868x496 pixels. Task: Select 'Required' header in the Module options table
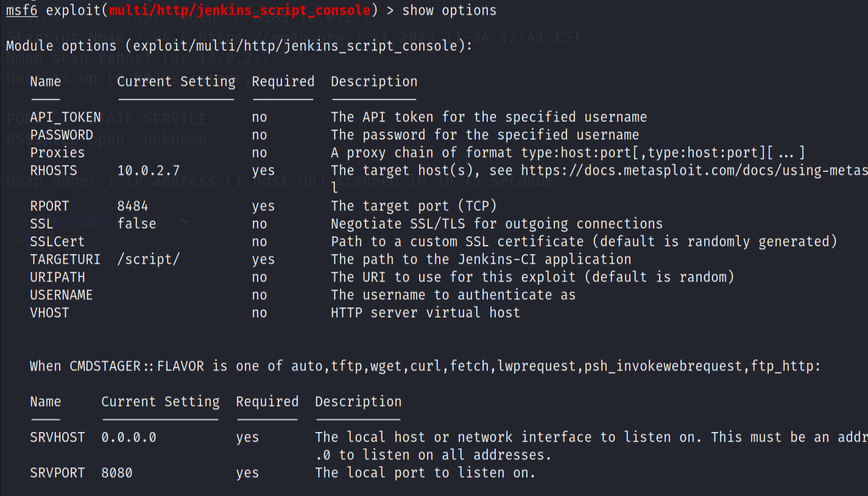point(283,81)
